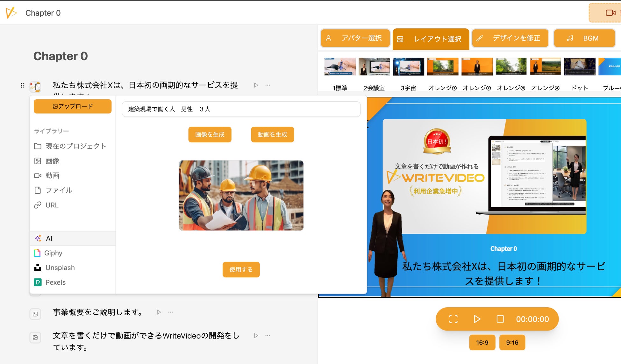Select the 3宇宙 layout thumbnail
621x364 pixels.
point(408,67)
